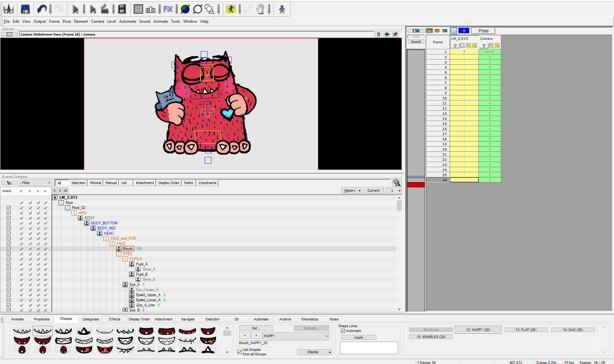
Task: Click the hand tool icon
Action: pos(260,9)
